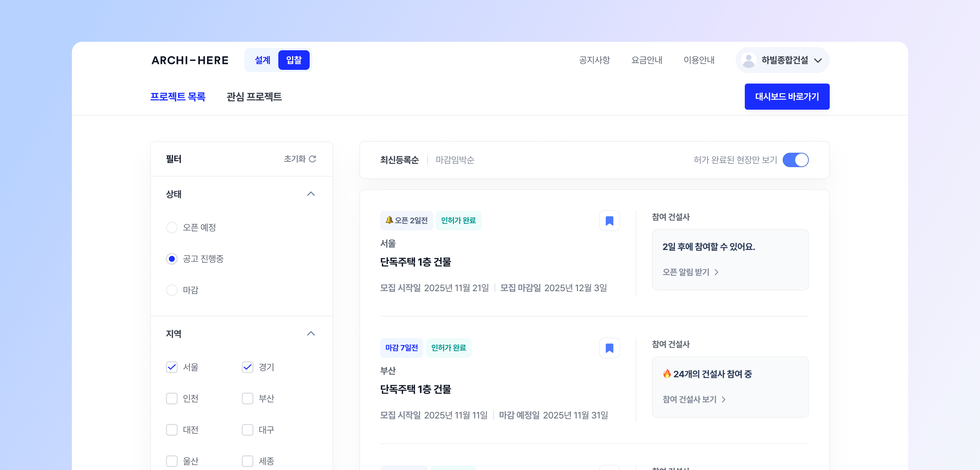Open the 공지사항 menu link

[594, 60]
